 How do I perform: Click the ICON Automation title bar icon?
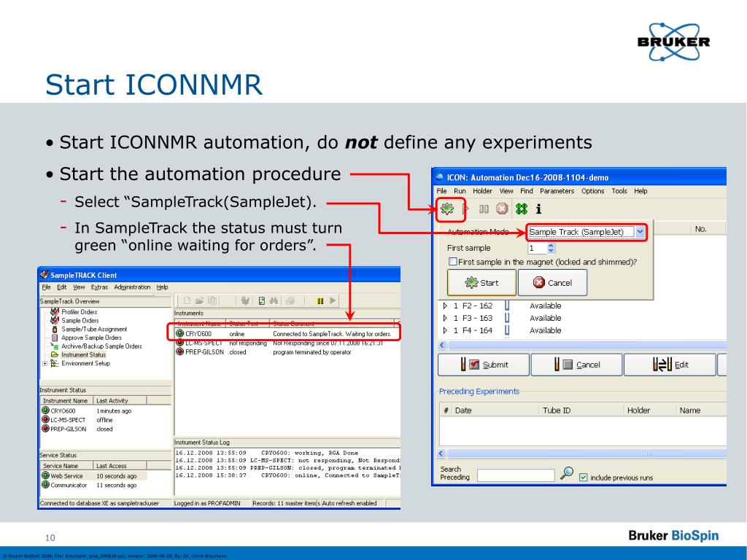point(439,177)
